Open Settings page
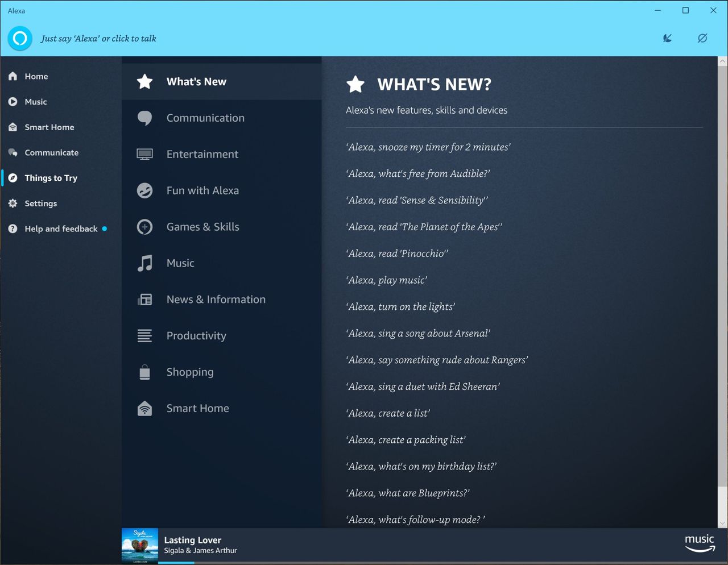The image size is (728, 565). 41,203
